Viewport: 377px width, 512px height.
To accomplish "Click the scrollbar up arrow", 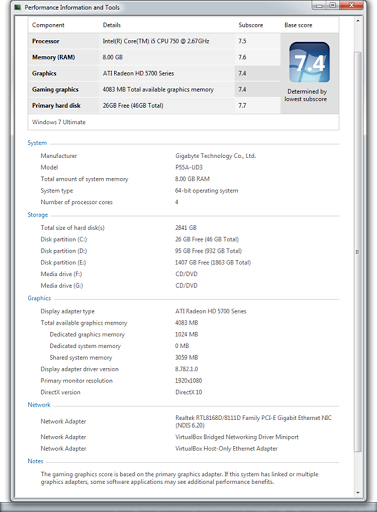I will coord(358,21).
